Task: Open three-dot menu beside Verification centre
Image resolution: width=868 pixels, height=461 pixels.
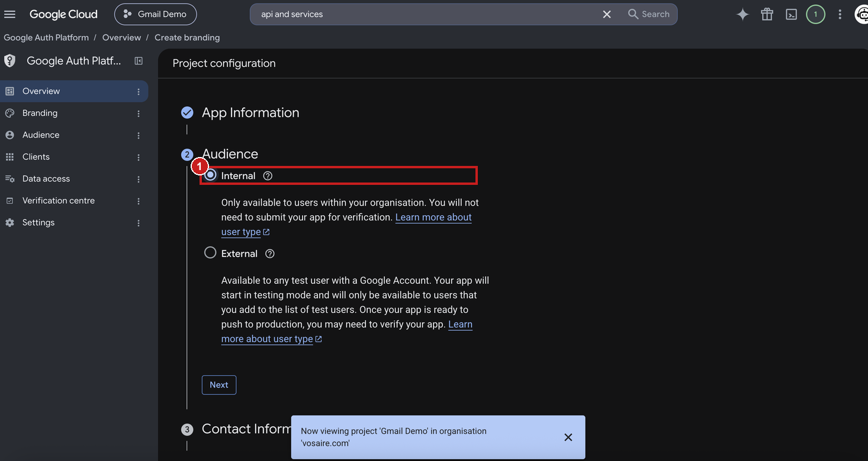Action: 139,201
